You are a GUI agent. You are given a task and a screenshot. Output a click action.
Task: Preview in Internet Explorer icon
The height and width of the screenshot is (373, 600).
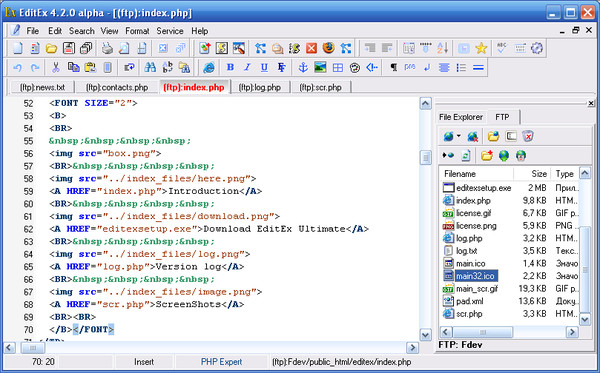click(x=209, y=68)
